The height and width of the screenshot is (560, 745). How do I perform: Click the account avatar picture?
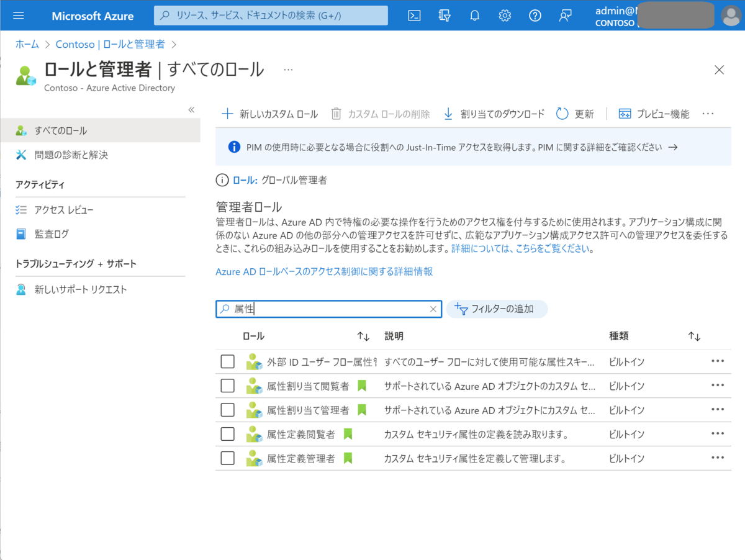731,16
